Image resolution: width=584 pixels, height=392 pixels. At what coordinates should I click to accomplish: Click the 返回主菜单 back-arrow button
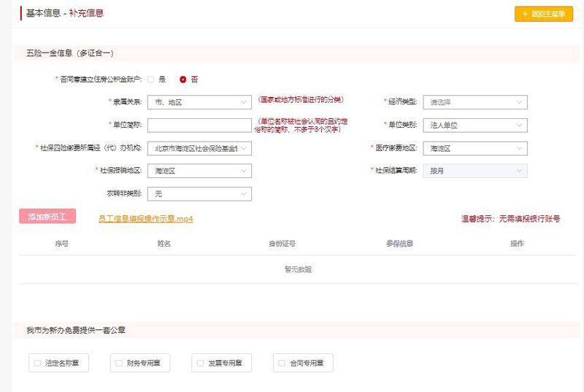click(543, 14)
